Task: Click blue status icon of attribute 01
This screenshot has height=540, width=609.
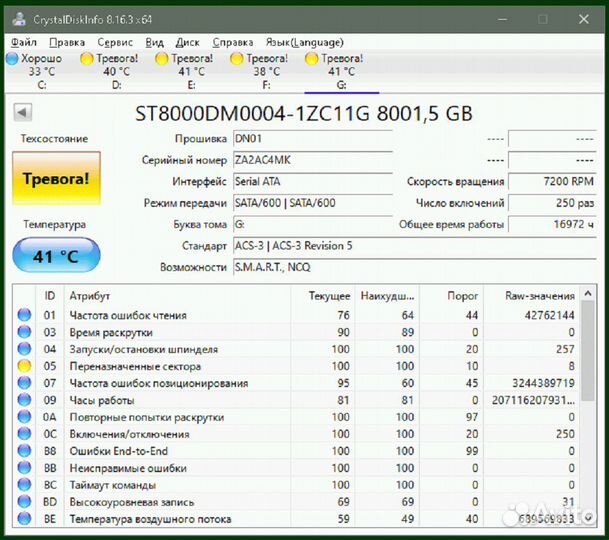Action: [x=24, y=315]
